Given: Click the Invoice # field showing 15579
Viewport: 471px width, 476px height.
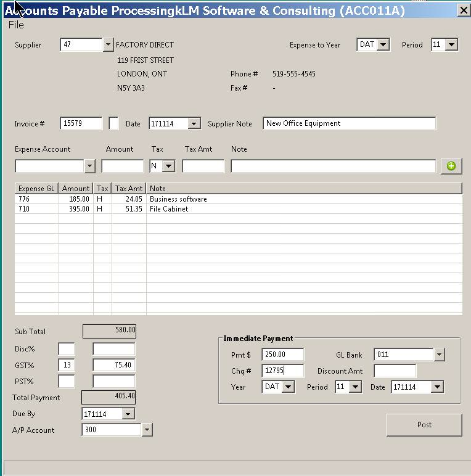Looking at the screenshot, I should pyautogui.click(x=81, y=123).
